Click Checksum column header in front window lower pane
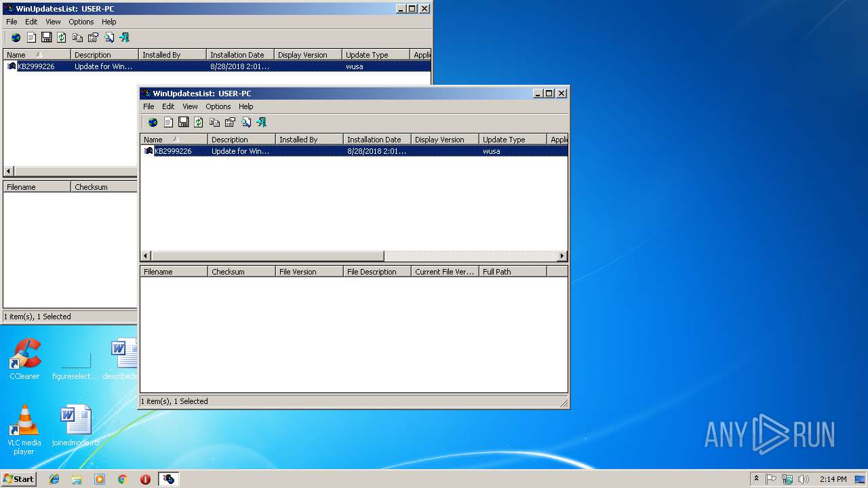Image resolution: width=868 pixels, height=488 pixels. [241, 272]
